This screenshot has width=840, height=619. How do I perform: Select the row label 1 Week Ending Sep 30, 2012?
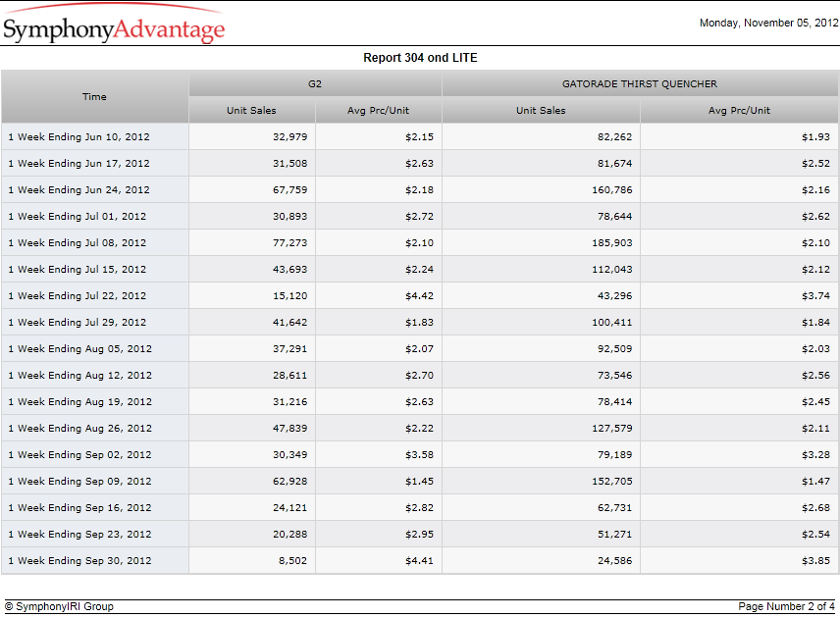pos(79,561)
